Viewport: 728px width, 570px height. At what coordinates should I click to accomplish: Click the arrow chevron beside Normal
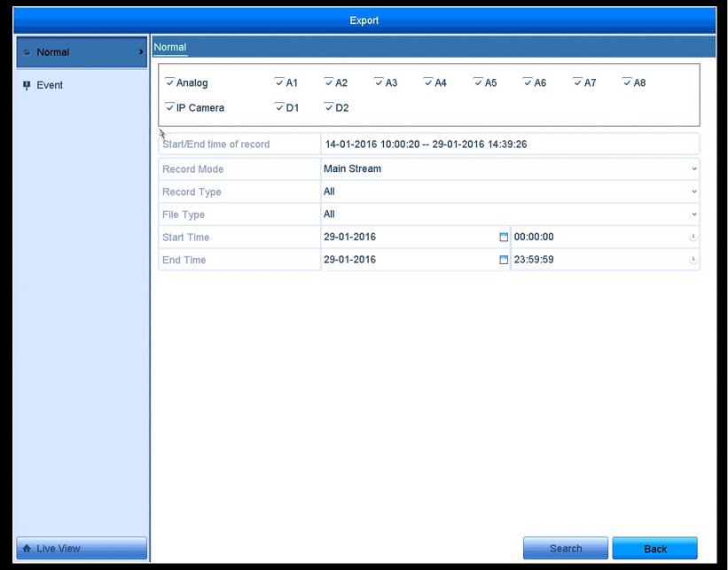(x=140, y=52)
